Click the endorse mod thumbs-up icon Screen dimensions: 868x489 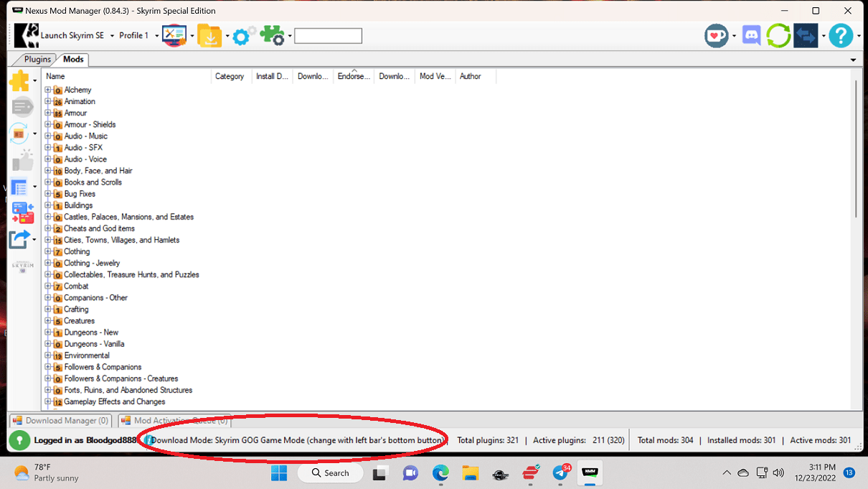tap(22, 159)
